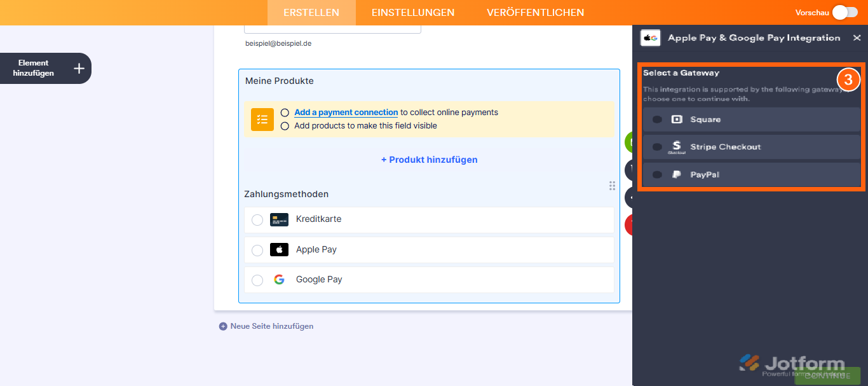
Task: Click the plus icon beside Neue Seite hinzufügen
Action: click(x=223, y=326)
